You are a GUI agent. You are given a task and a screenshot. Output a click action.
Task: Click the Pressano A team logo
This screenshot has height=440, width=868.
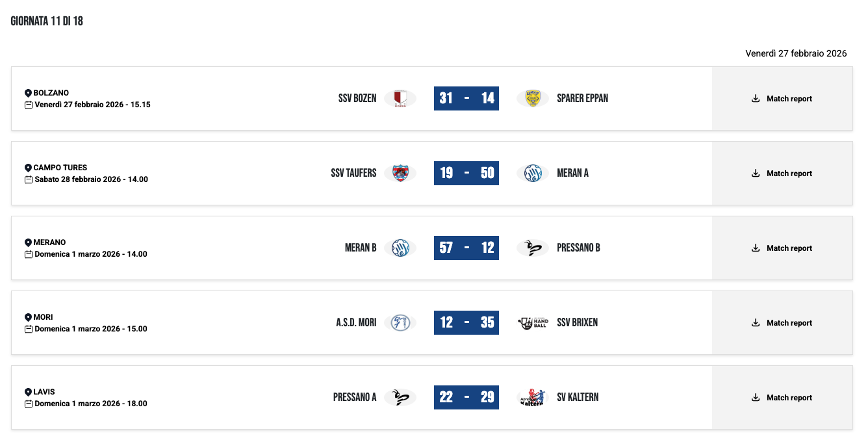pyautogui.click(x=400, y=398)
